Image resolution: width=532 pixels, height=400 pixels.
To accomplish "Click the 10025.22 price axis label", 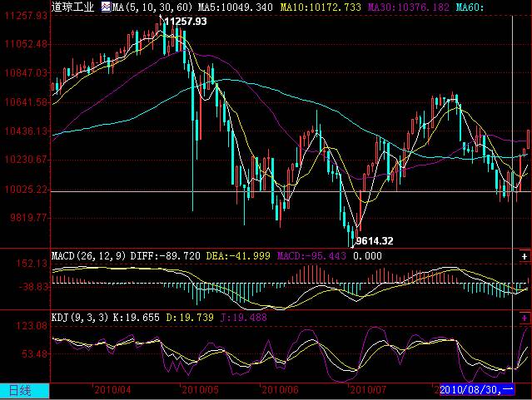I will tap(26, 189).
